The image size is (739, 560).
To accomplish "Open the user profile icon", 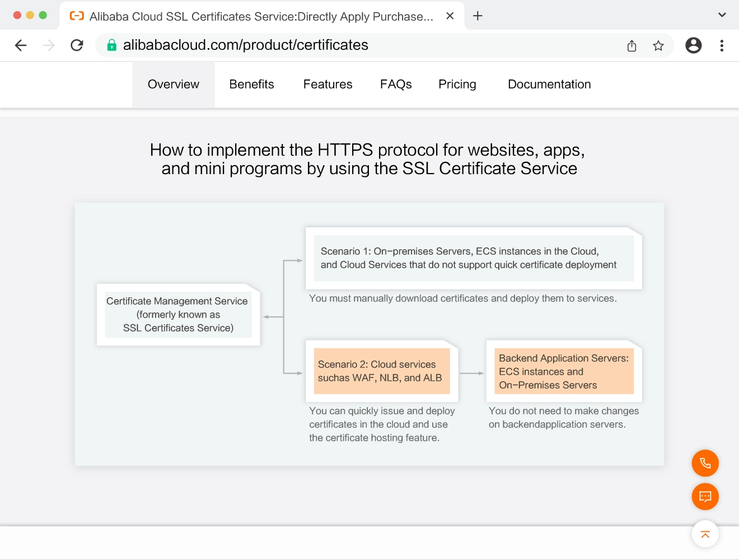I will pyautogui.click(x=693, y=45).
